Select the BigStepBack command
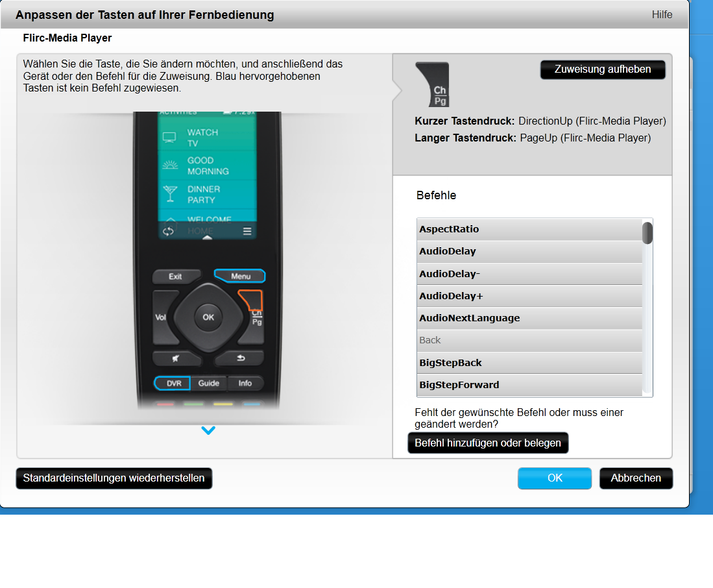The image size is (713, 588). (529, 363)
